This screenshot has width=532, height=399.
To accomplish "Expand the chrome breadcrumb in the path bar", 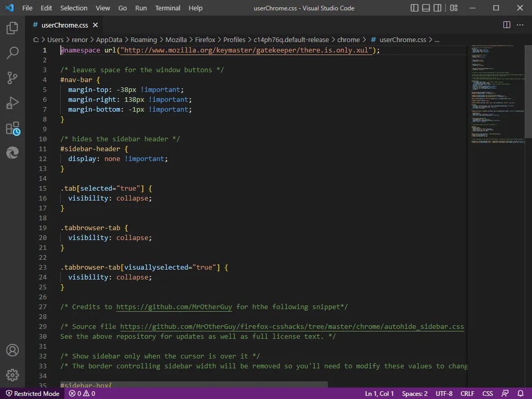I will [x=349, y=39].
